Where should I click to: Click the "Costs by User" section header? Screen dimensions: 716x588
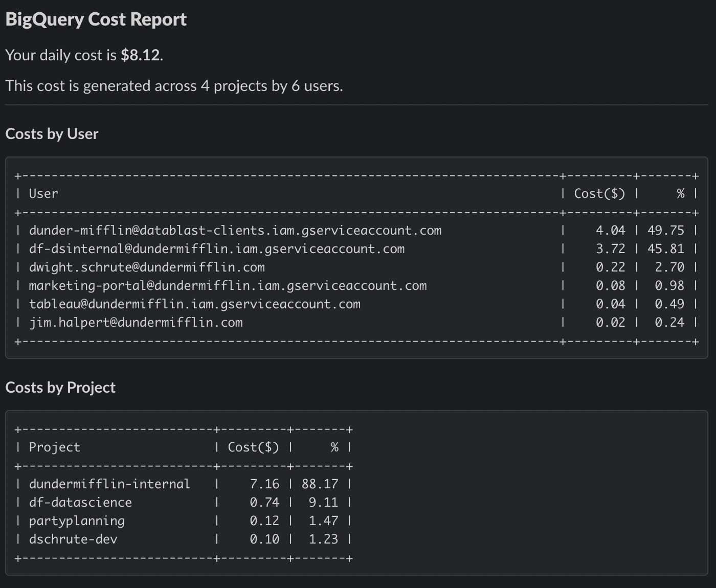click(x=52, y=133)
